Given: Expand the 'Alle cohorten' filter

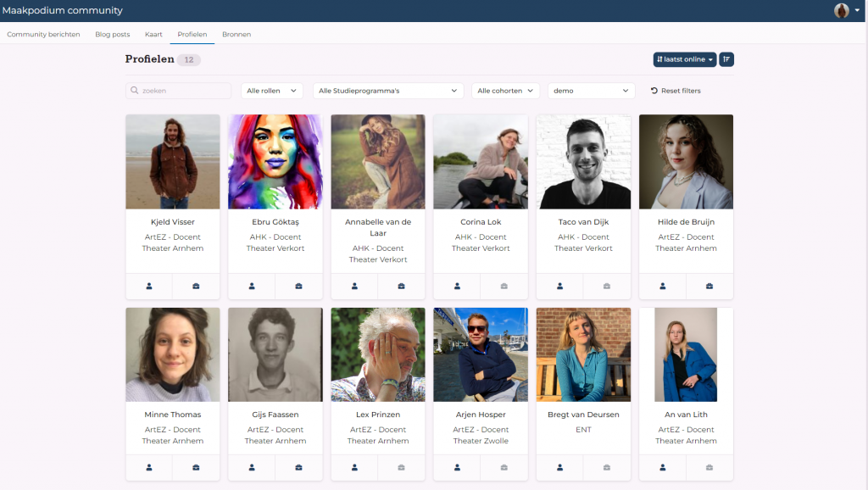Looking at the screenshot, I should (x=505, y=91).
